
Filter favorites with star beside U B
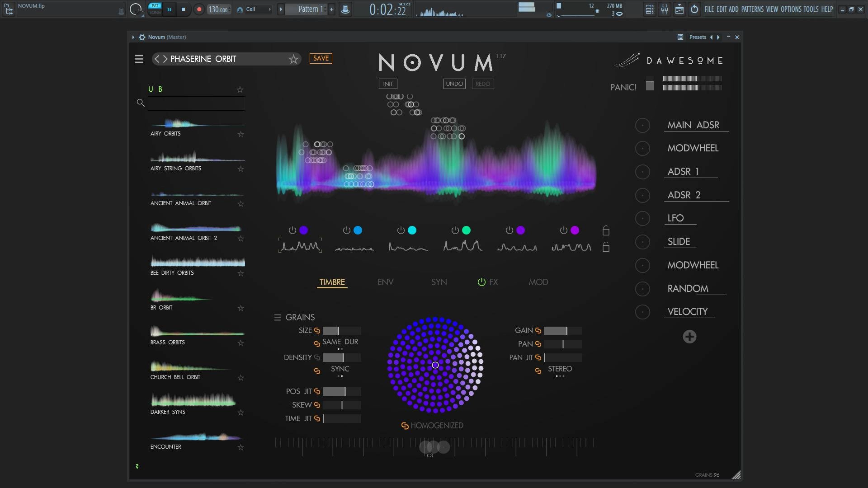(x=240, y=90)
